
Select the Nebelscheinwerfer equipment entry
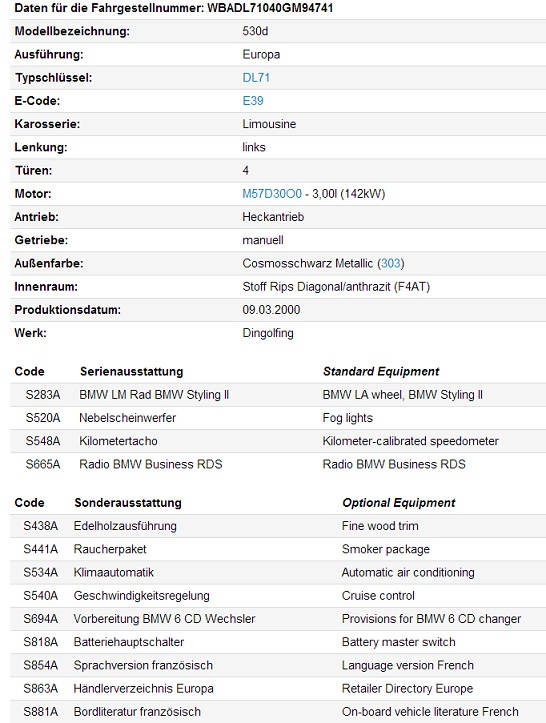127,418
